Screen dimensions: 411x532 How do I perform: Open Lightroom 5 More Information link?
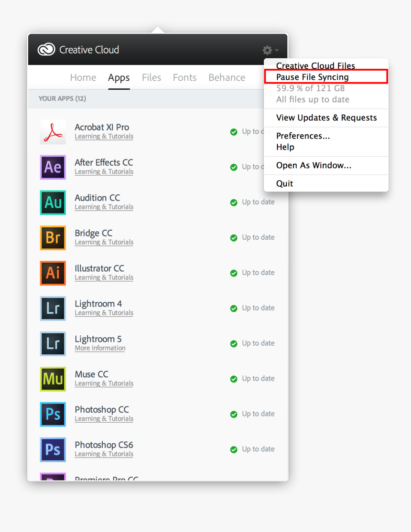[100, 348]
